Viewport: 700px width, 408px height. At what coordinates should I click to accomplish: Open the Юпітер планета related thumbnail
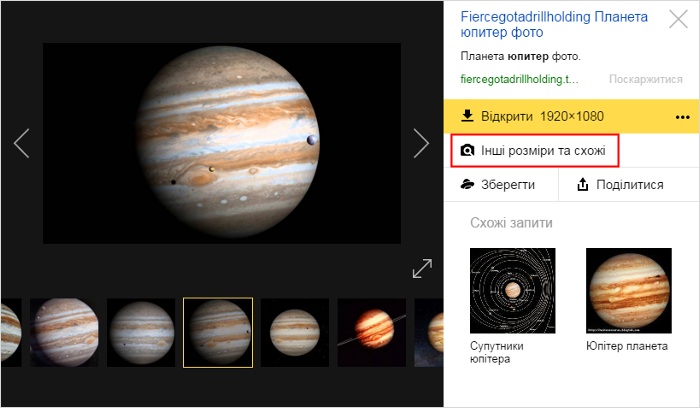(629, 291)
